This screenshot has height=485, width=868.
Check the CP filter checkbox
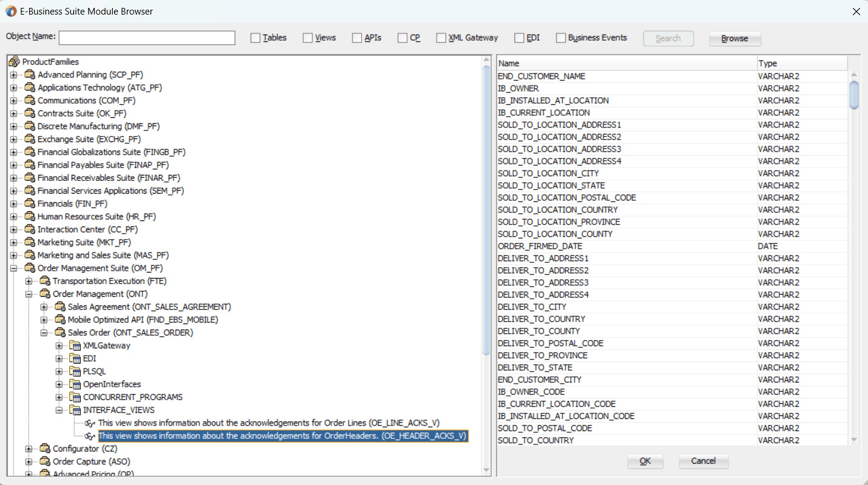click(403, 38)
